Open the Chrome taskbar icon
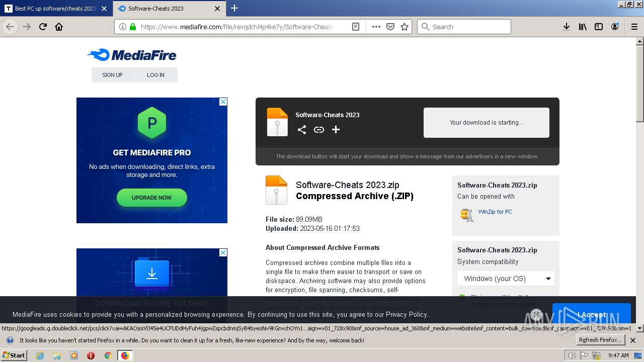This screenshot has height=362, width=644. [108, 355]
